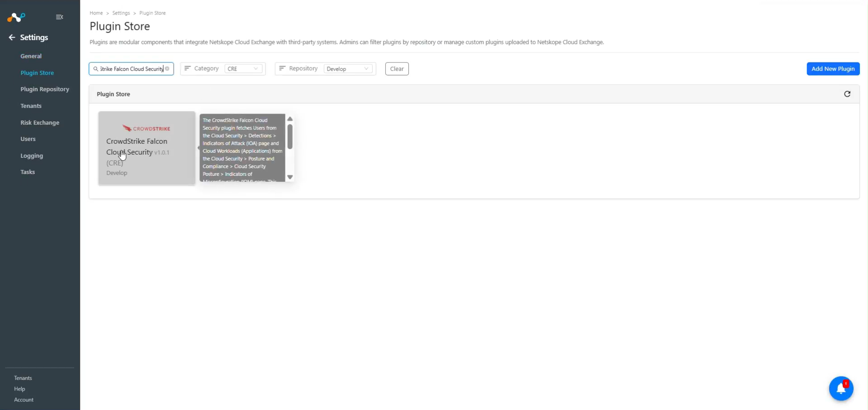Open the General settings page
Viewport: 868px width, 410px height.
pyautogui.click(x=31, y=56)
